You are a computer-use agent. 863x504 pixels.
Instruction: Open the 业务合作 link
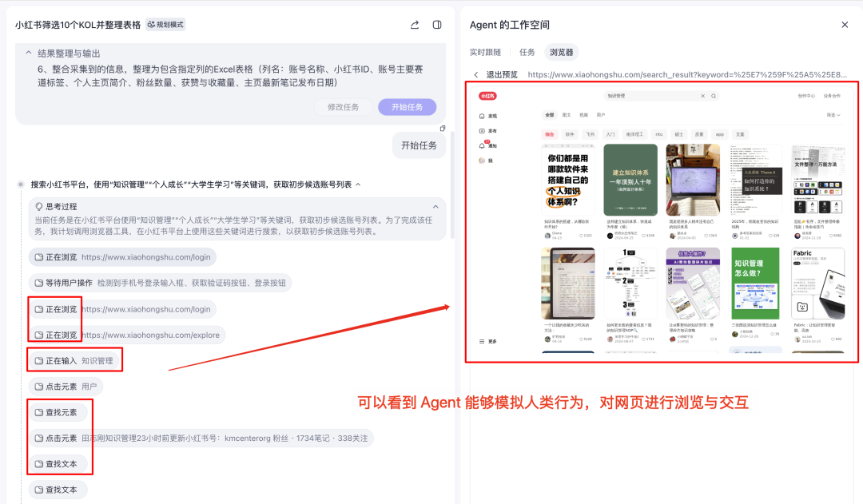[832, 96]
